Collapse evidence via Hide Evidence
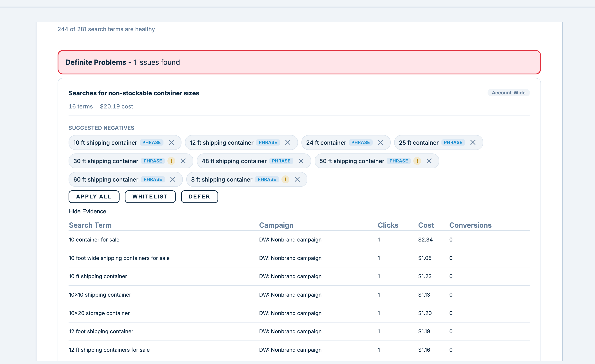The height and width of the screenshot is (364, 595). pyautogui.click(x=87, y=211)
